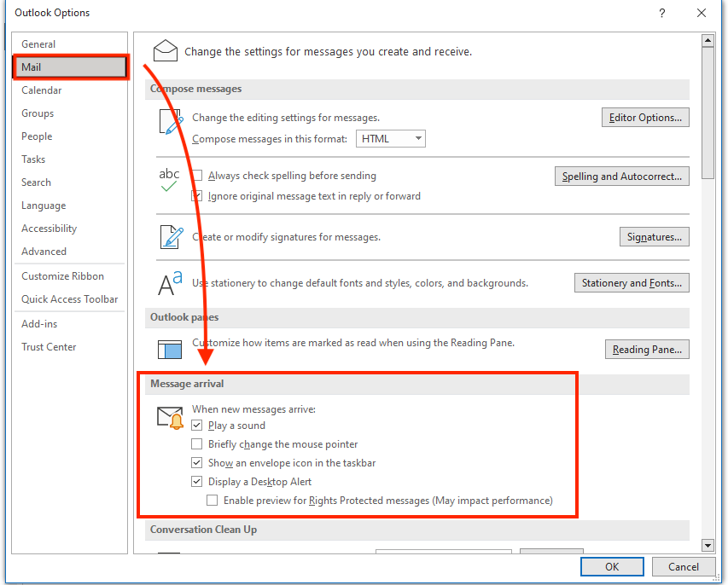This screenshot has width=728, height=585.
Task: Click the Editor Options button
Action: [x=645, y=118]
